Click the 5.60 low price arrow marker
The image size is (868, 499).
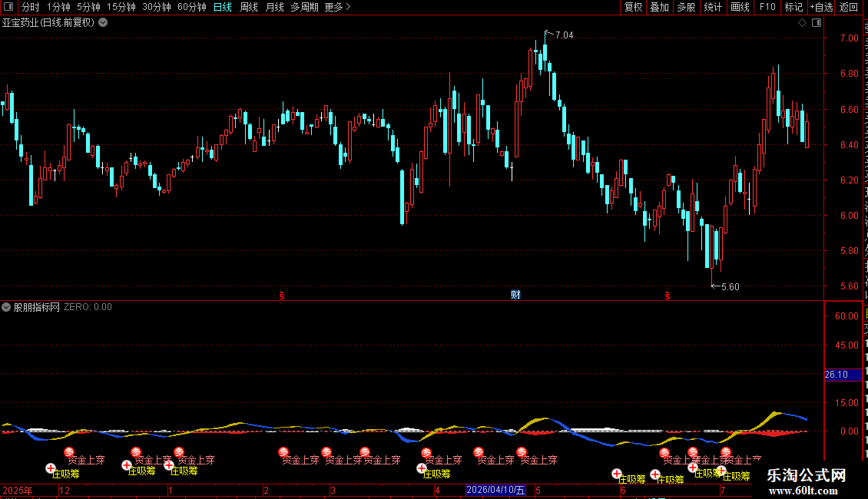tap(725, 286)
